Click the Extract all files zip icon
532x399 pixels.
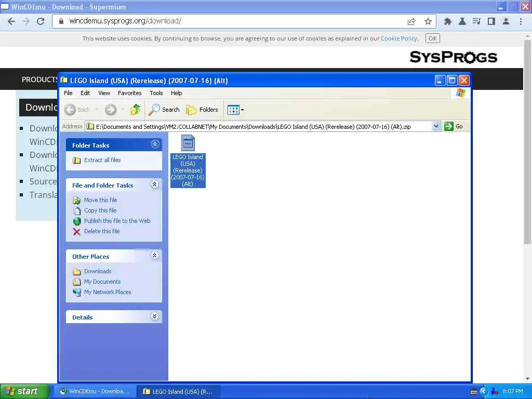77,160
